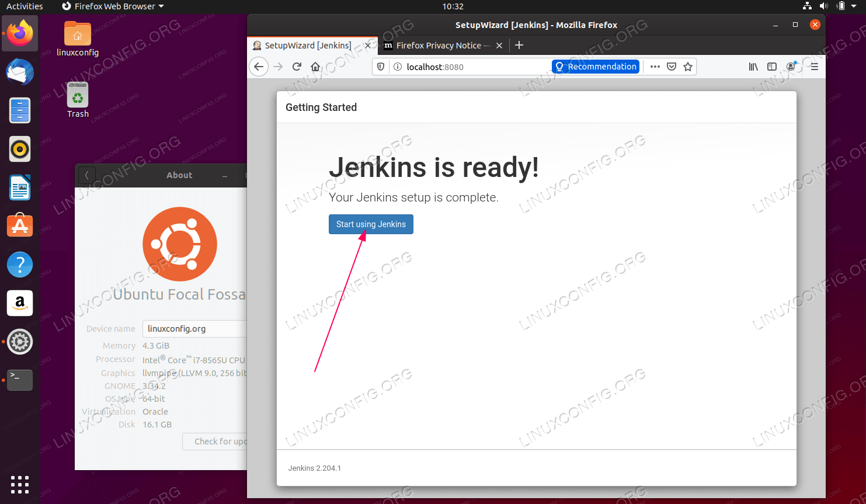Open Firefox from the dock

click(x=20, y=34)
